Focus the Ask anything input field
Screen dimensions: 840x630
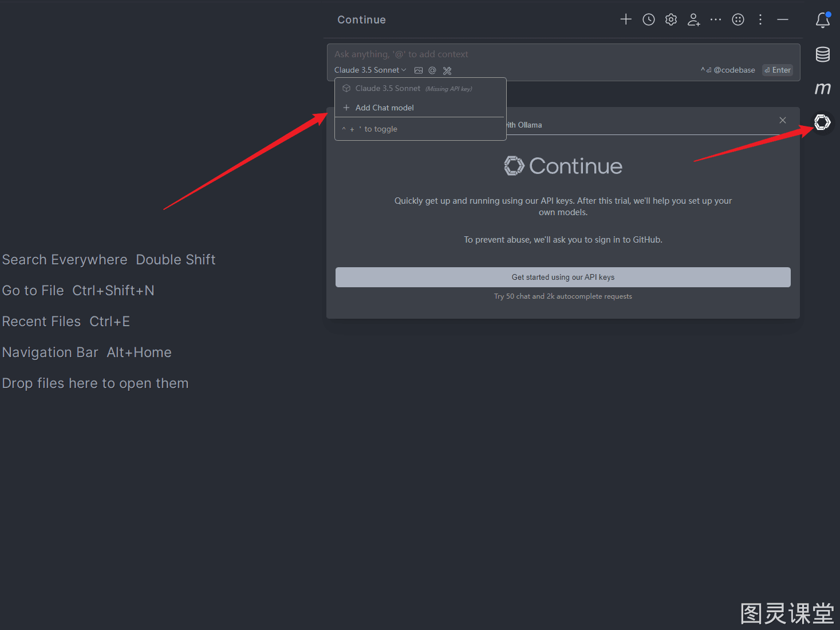pos(563,54)
